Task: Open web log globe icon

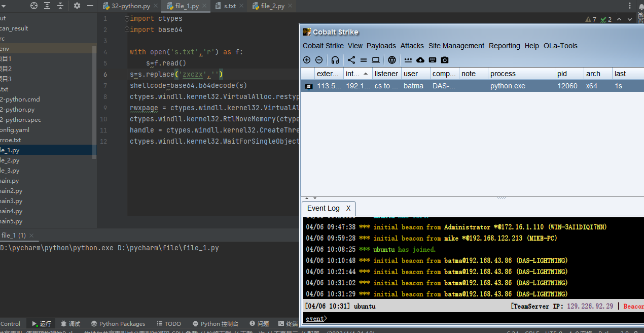Action: pyautogui.click(x=392, y=60)
